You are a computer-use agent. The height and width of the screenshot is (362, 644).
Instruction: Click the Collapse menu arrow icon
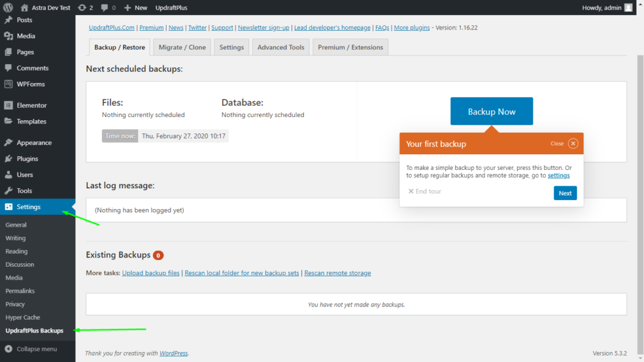[8, 349]
